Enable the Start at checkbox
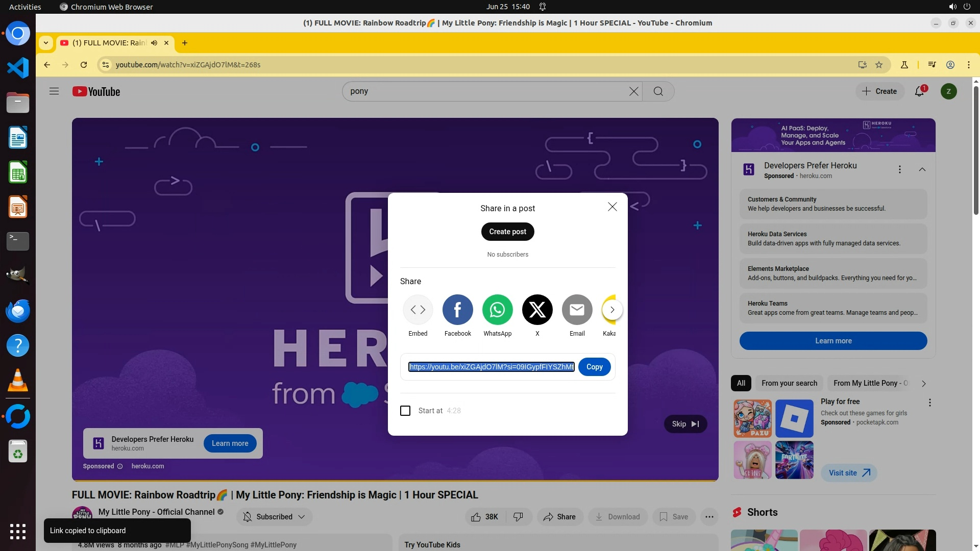Image resolution: width=980 pixels, height=551 pixels. (x=405, y=411)
